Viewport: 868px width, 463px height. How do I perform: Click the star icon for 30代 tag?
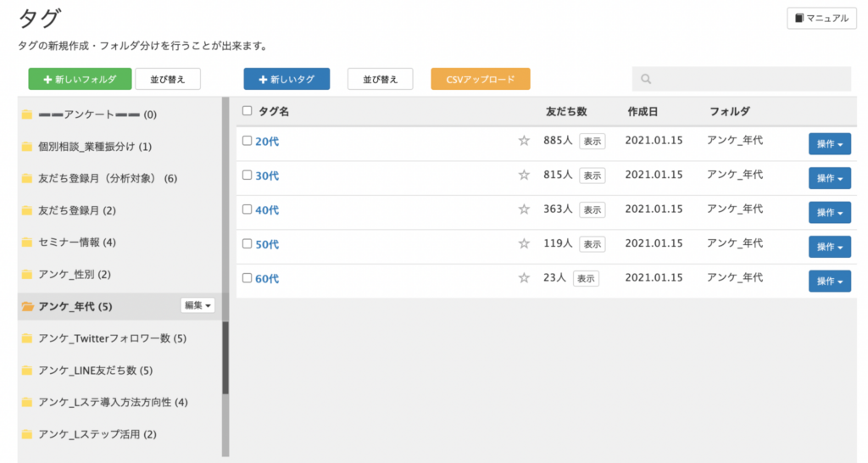click(524, 175)
